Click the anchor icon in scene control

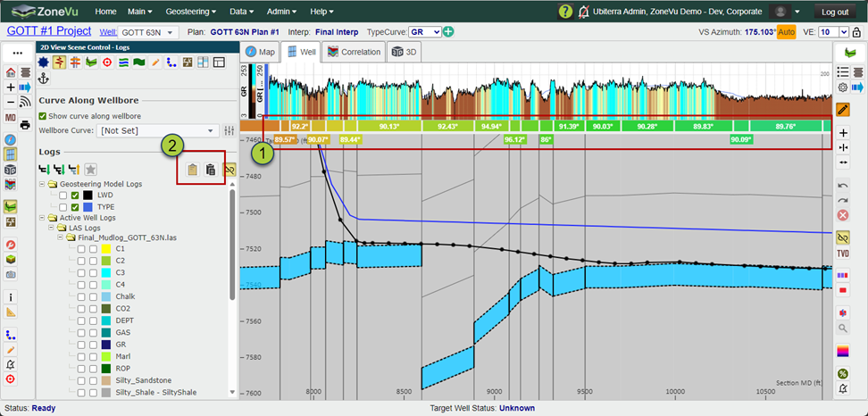(x=43, y=79)
